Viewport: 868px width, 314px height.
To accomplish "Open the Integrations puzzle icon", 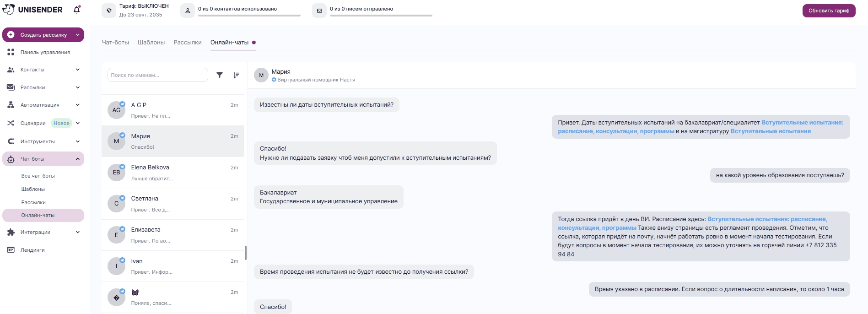I will pyautogui.click(x=11, y=232).
